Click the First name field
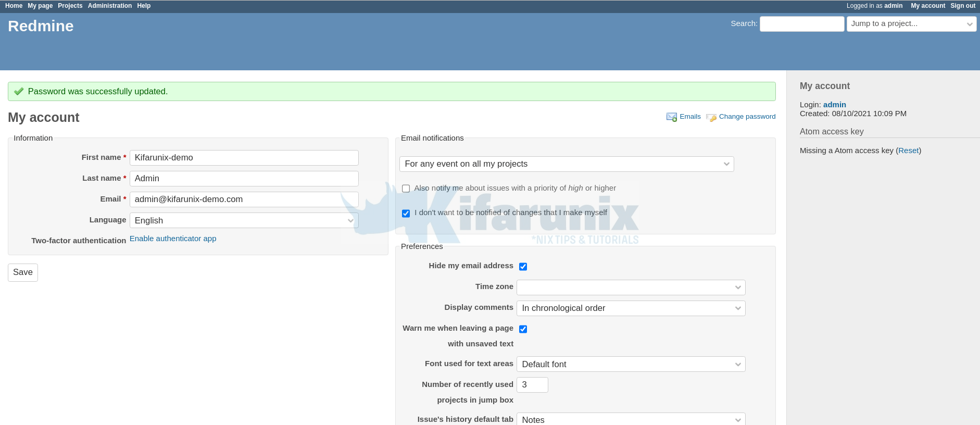The width and height of the screenshot is (980, 425). pyautogui.click(x=244, y=158)
